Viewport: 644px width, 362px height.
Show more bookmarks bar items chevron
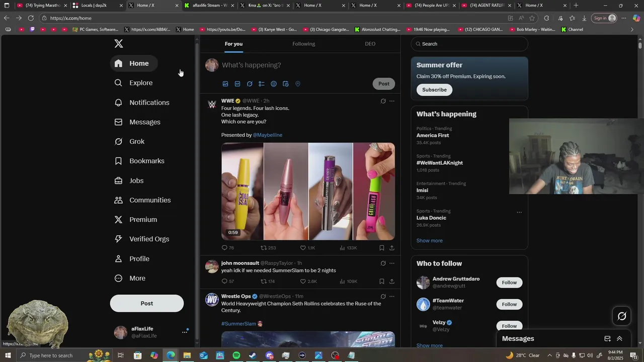pos(632,30)
